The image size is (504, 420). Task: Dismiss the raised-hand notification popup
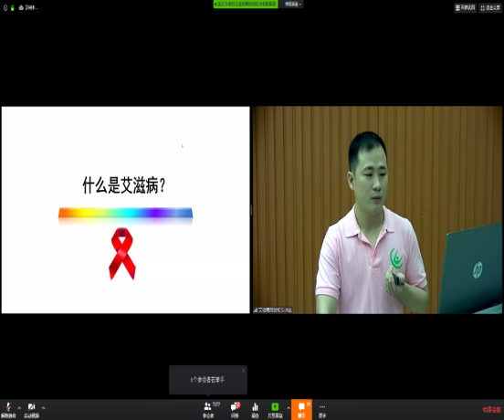(x=243, y=370)
